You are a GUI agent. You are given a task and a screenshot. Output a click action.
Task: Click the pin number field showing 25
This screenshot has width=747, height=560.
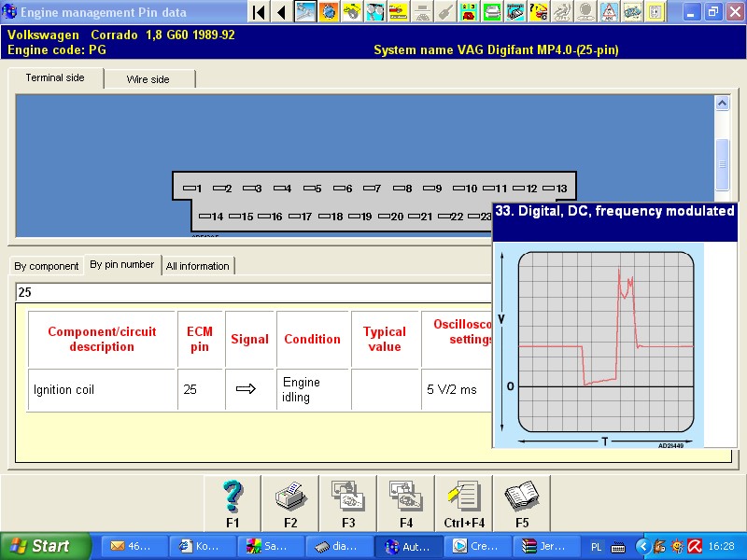pyautogui.click(x=252, y=292)
